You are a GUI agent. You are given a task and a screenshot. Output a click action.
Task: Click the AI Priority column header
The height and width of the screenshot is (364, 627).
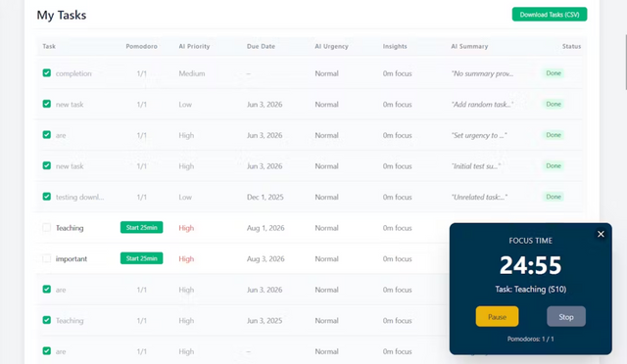(194, 46)
